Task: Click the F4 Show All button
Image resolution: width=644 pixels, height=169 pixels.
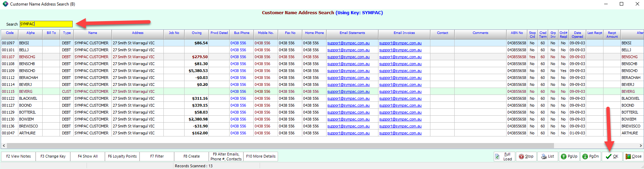Action: tap(88, 157)
